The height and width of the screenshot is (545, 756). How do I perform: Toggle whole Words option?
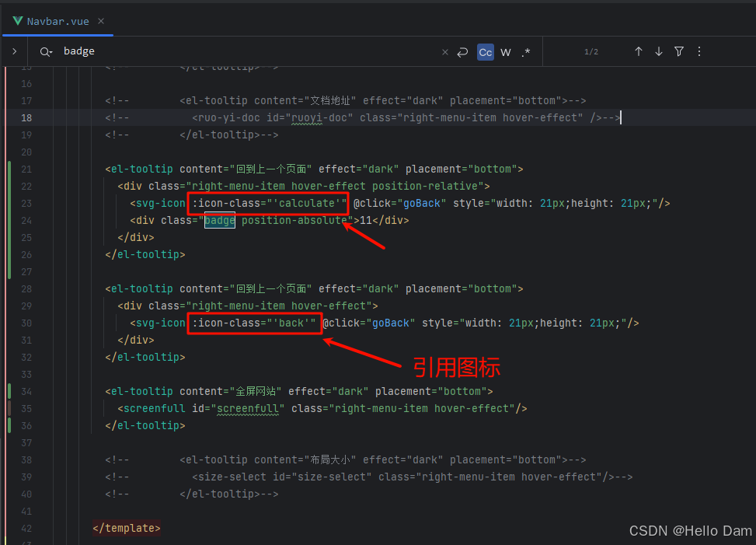coord(505,52)
